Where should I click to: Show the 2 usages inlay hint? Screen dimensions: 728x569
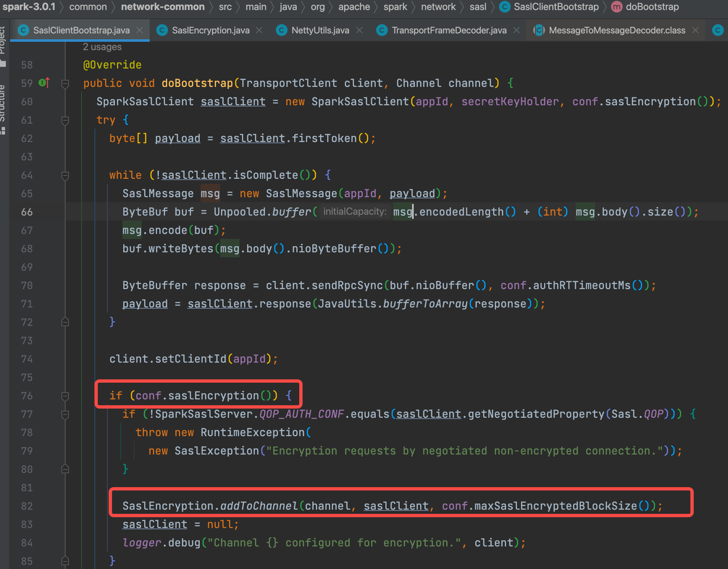102,47
